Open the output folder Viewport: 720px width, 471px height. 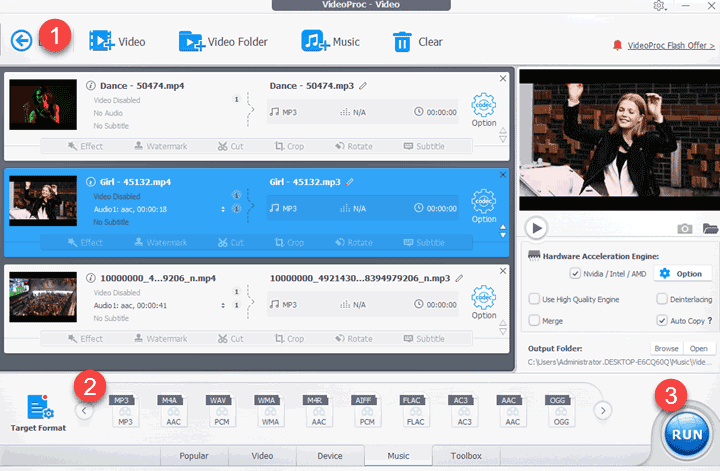[698, 348]
